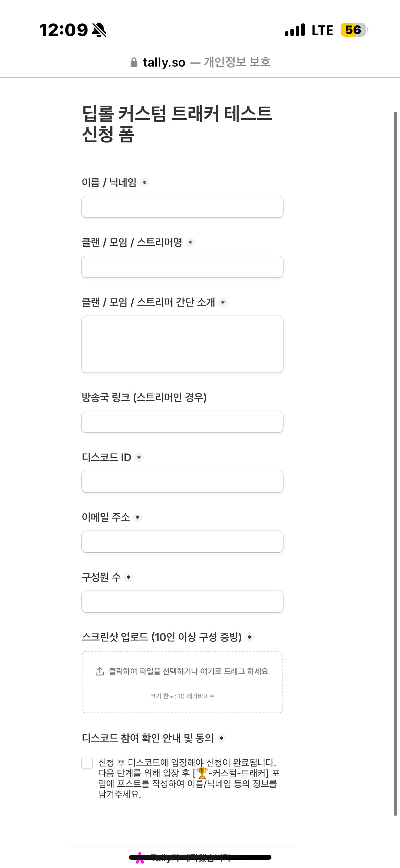Select the 방송국 링크 input field
This screenshot has height=868, width=400.
pyautogui.click(x=182, y=422)
